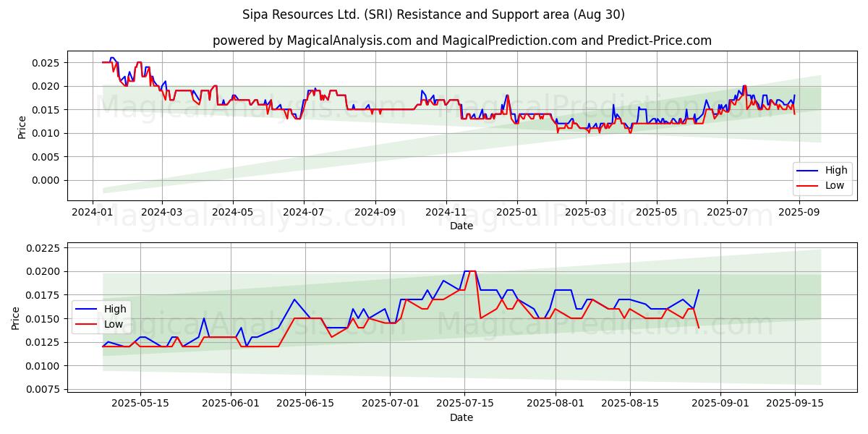Click the top chart's '0.020' price tick label
The width and height of the screenshot is (868, 434).
click(x=46, y=86)
